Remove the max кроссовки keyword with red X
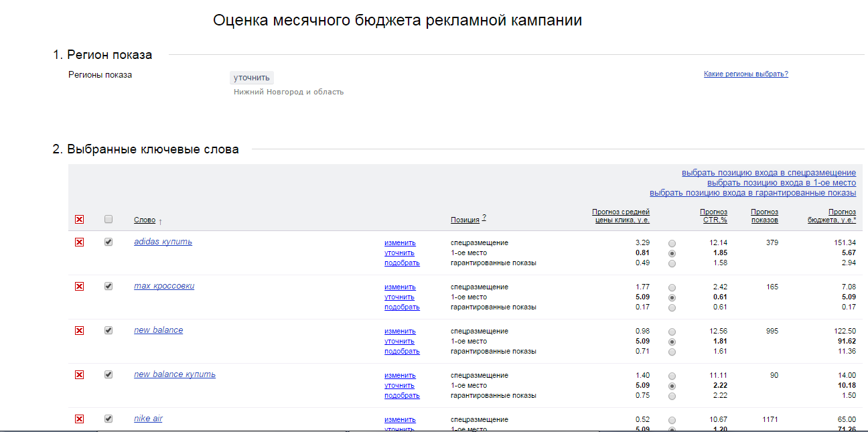This screenshot has height=432, width=868. [79, 287]
